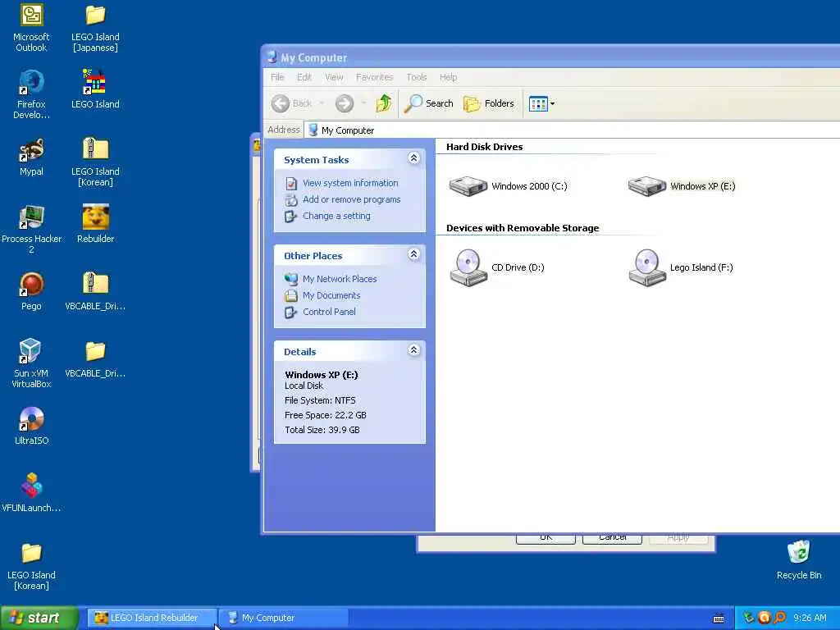
Task: Click "Devices with Removable Storage" group header
Action: (x=523, y=228)
